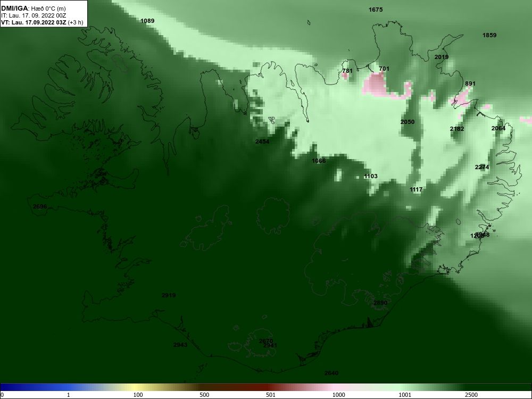Viewport: 532px width, 399px height.
Task: Pick the 2670 value label
Action: pos(266,341)
